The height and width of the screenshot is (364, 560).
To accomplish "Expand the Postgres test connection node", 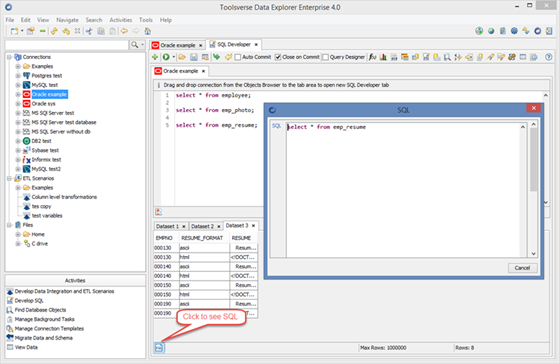I will coord(18,76).
